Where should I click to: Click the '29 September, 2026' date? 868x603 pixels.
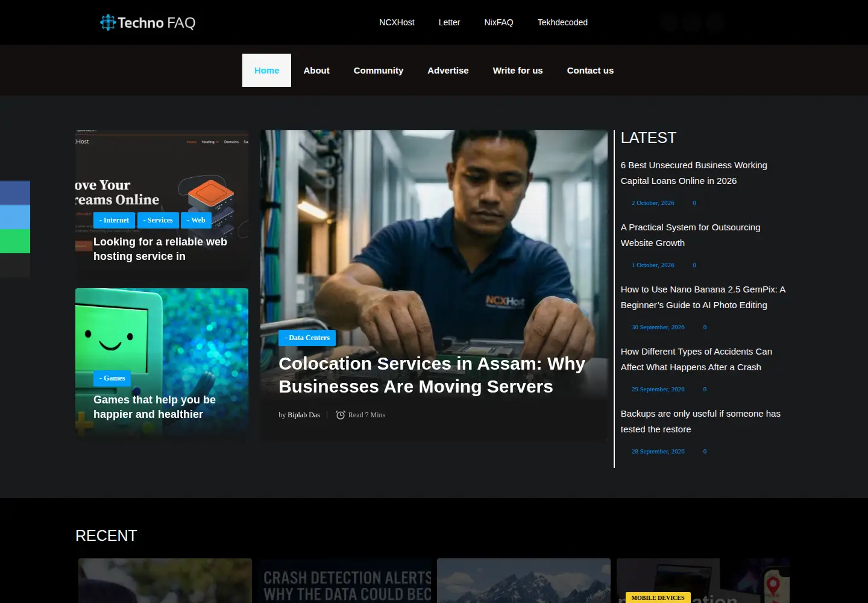point(658,390)
